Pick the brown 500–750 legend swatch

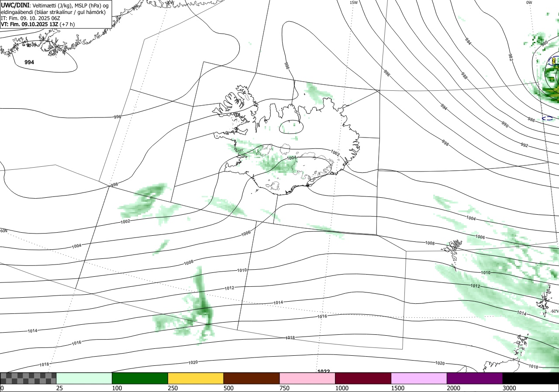(252, 378)
